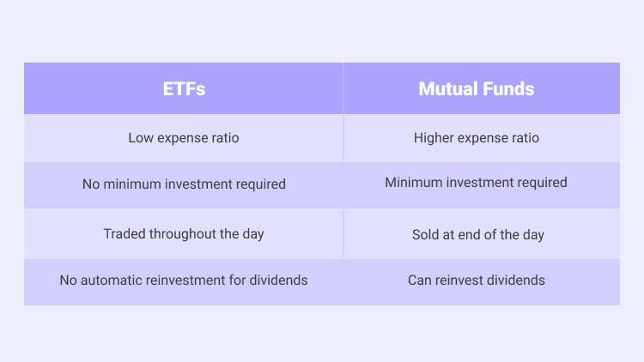
Task: Click the ETFs column header
Action: pos(184,88)
